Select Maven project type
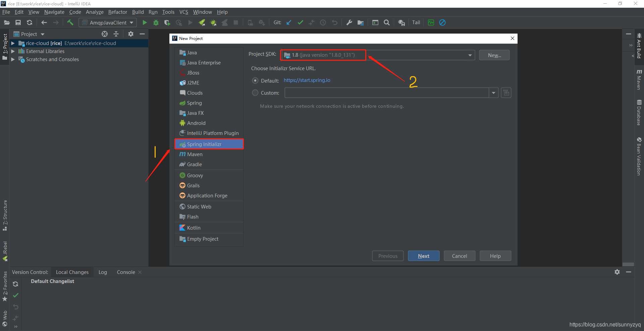Image resolution: width=644 pixels, height=331 pixels. coord(209,154)
